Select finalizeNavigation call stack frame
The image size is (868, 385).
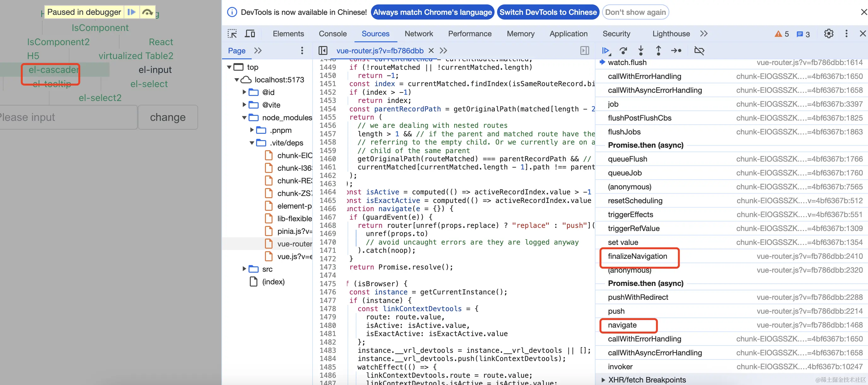(x=637, y=256)
